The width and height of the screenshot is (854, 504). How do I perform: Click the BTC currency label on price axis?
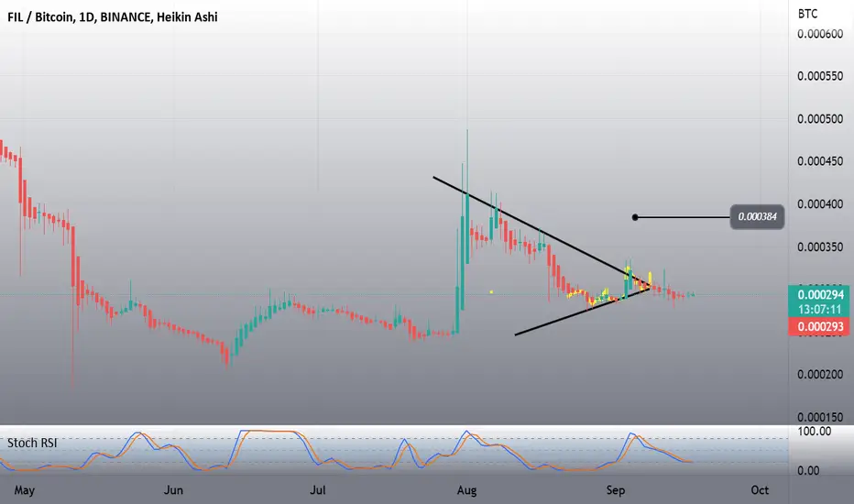click(807, 14)
